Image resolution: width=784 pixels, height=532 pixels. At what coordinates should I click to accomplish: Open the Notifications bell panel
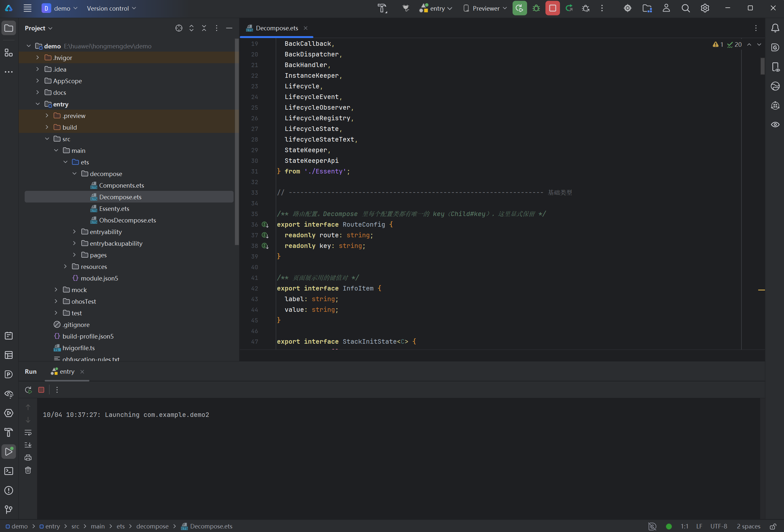point(775,28)
